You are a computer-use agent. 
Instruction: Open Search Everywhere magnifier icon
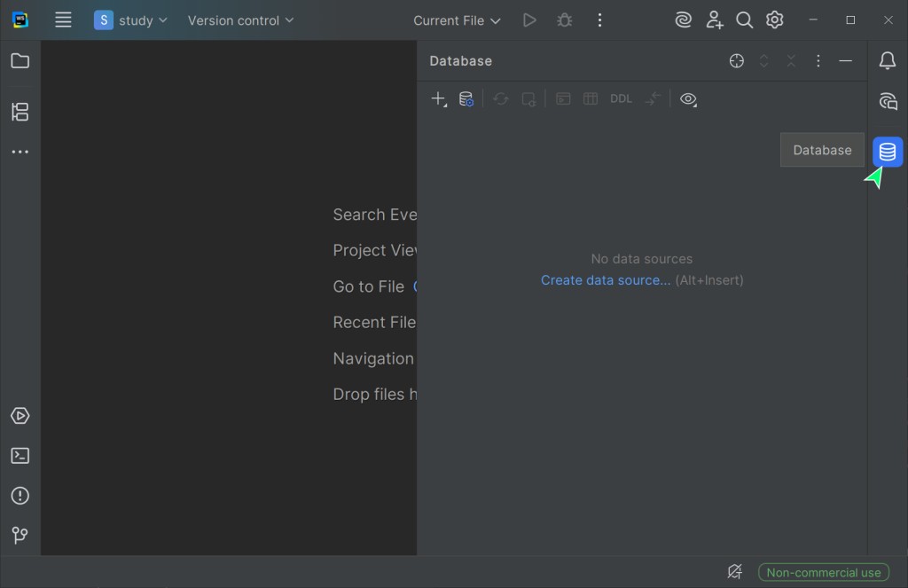pyautogui.click(x=745, y=20)
